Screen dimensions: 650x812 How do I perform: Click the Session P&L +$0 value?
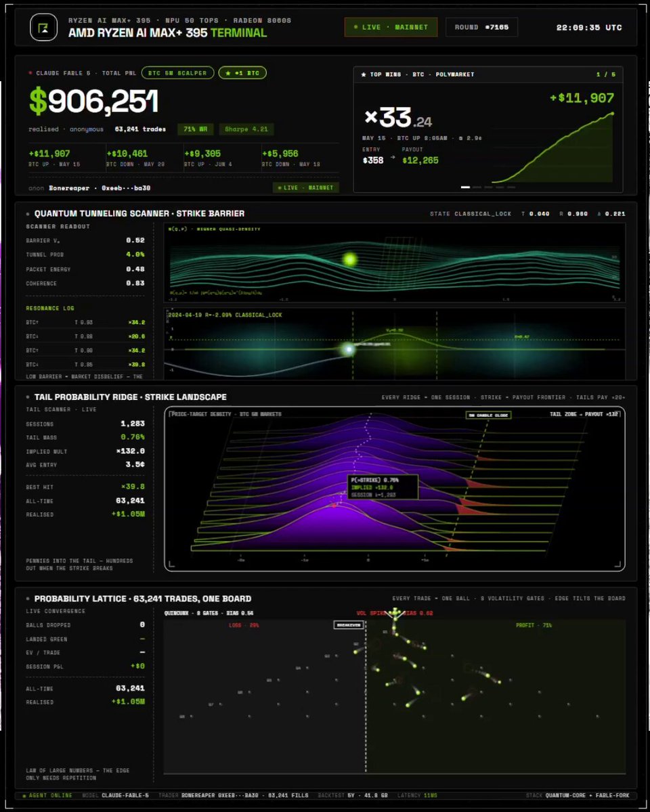[136, 667]
